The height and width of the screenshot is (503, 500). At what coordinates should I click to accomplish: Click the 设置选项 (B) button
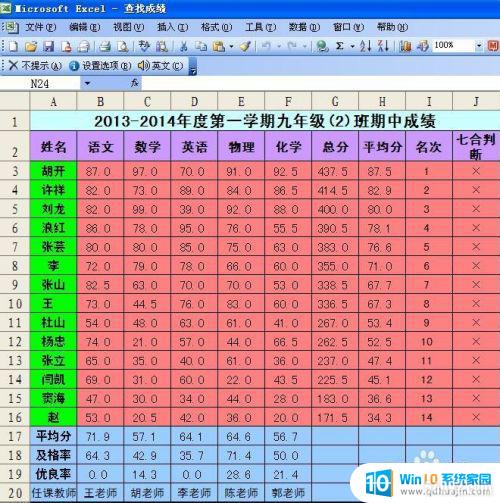tap(100, 66)
